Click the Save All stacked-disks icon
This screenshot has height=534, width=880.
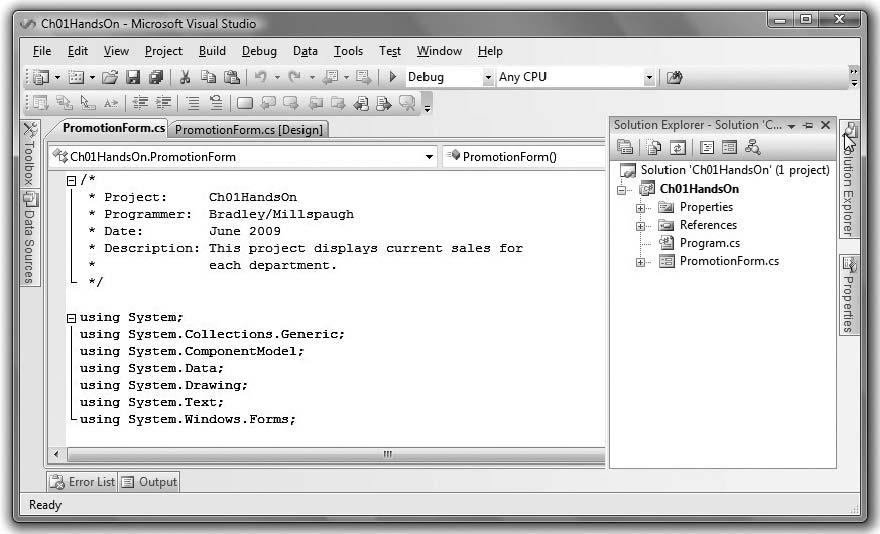pyautogui.click(x=155, y=77)
